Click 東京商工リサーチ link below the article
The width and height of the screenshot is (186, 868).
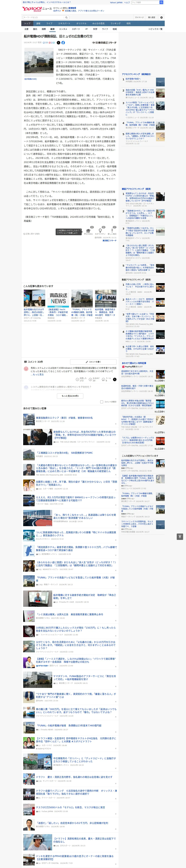click(x=109, y=241)
